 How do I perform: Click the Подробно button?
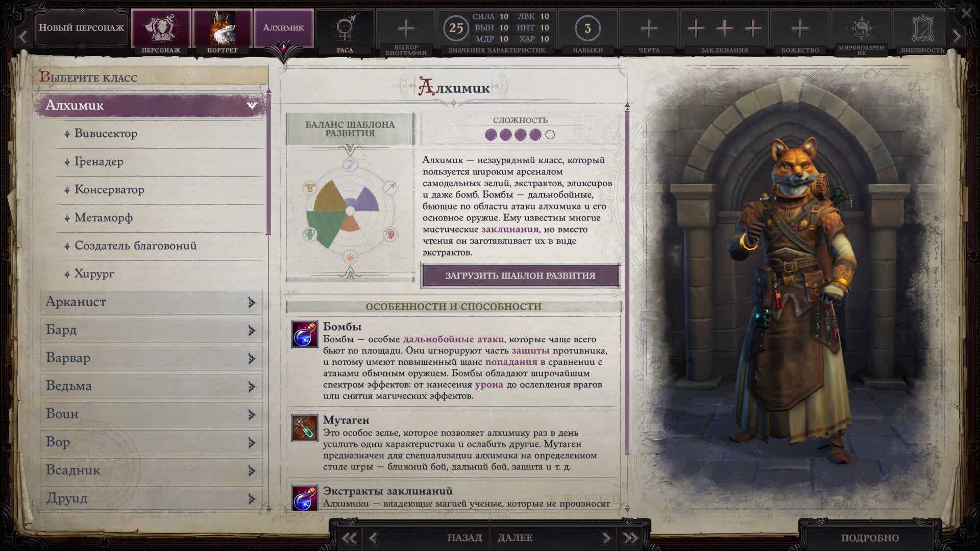(x=870, y=538)
